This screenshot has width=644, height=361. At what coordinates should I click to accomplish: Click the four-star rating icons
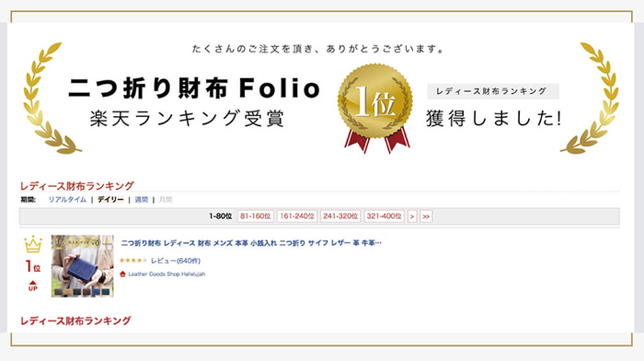(133, 261)
